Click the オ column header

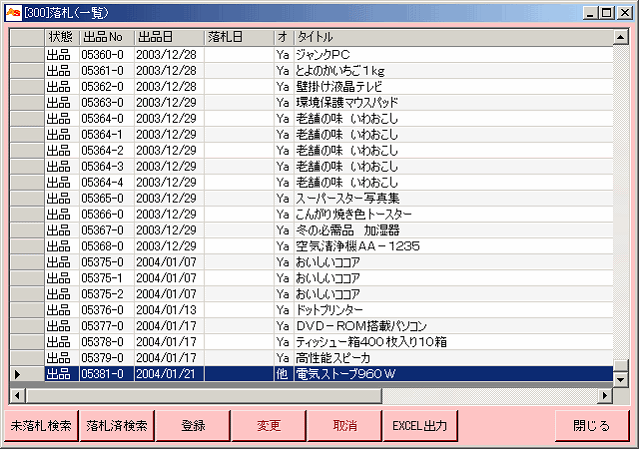(x=284, y=37)
